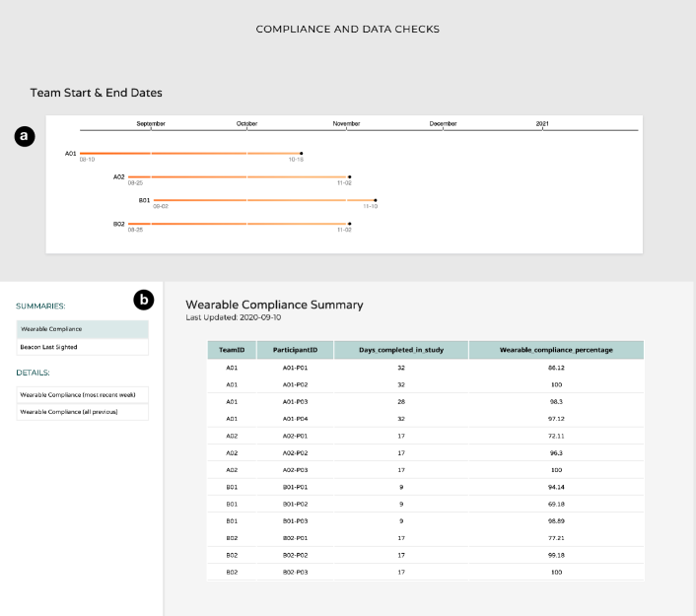This screenshot has width=696, height=616.
Task: Click the A02 team timeline bar
Action: 238,177
